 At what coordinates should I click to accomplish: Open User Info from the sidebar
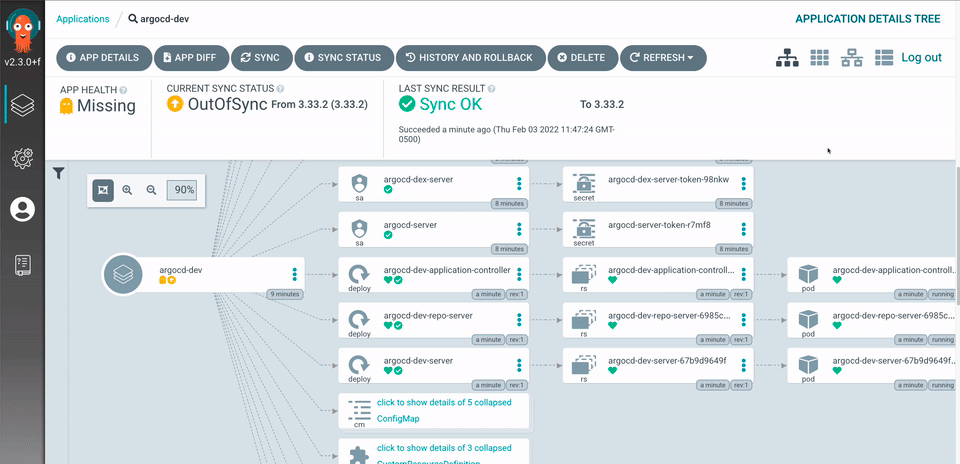pyautogui.click(x=22, y=209)
